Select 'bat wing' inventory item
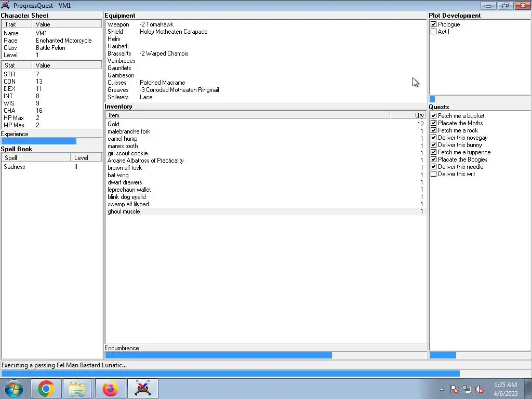 [265, 175]
